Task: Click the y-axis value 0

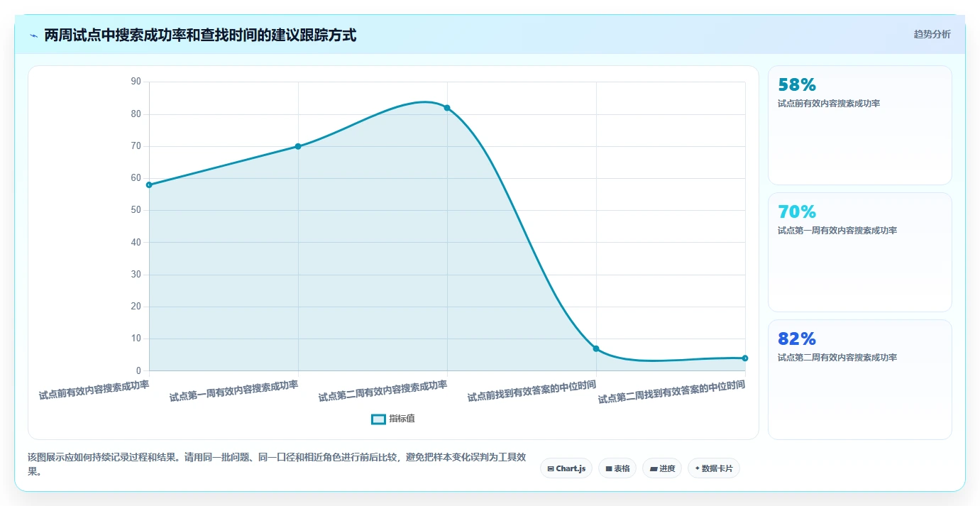Action: [138, 370]
